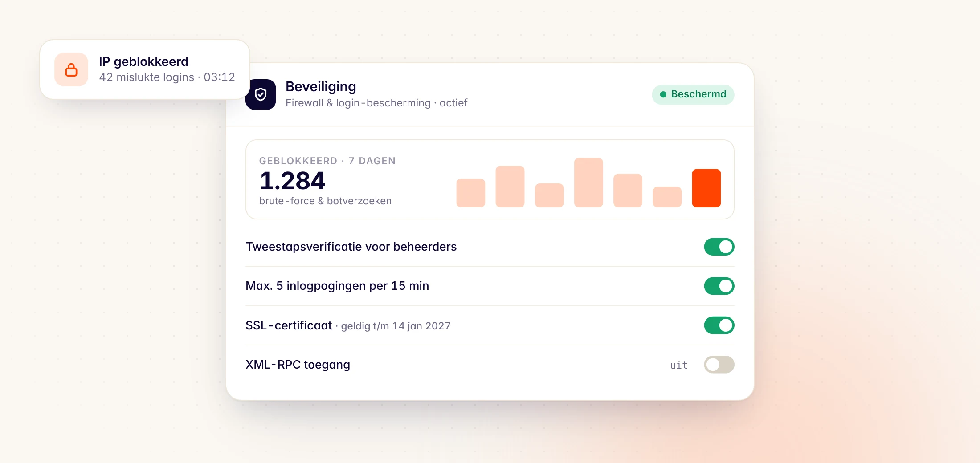Click the orange lock icon in IP geblokkeerd notification
Image resolution: width=980 pixels, height=463 pixels.
pyautogui.click(x=71, y=69)
